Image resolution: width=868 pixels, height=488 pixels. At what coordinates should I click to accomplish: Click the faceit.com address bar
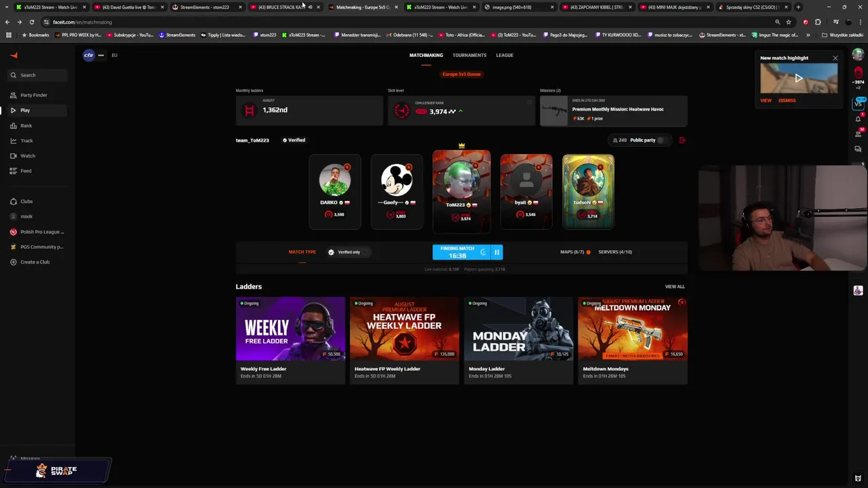[407, 22]
